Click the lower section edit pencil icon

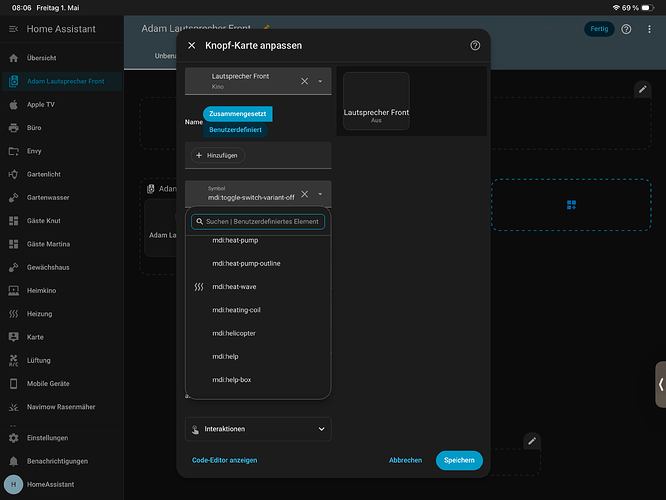click(532, 441)
